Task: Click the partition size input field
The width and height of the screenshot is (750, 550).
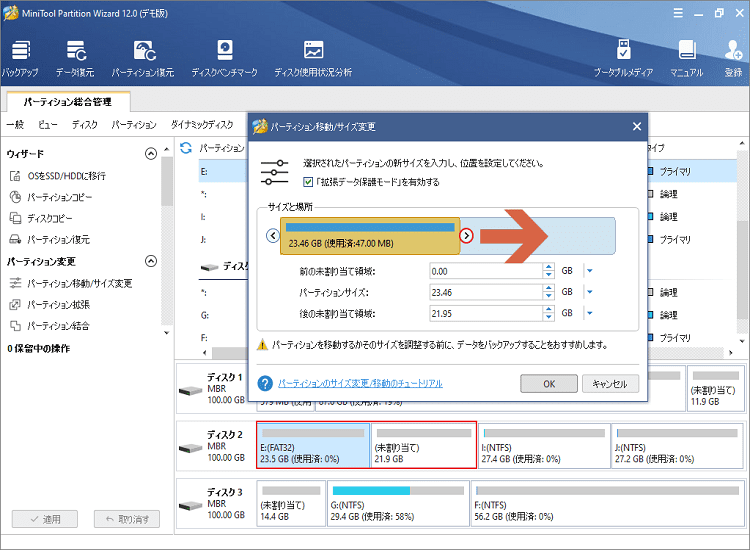Action: 485,292
